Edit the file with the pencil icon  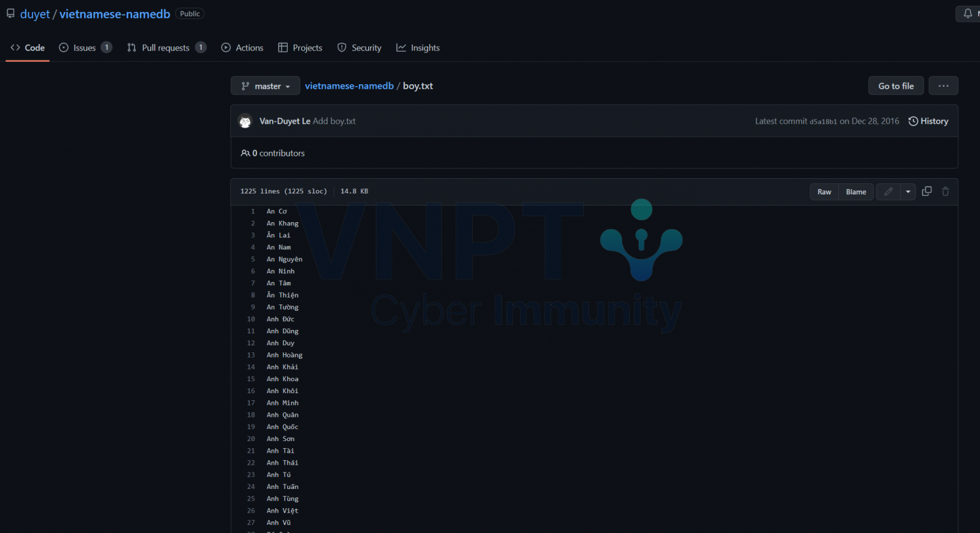888,191
